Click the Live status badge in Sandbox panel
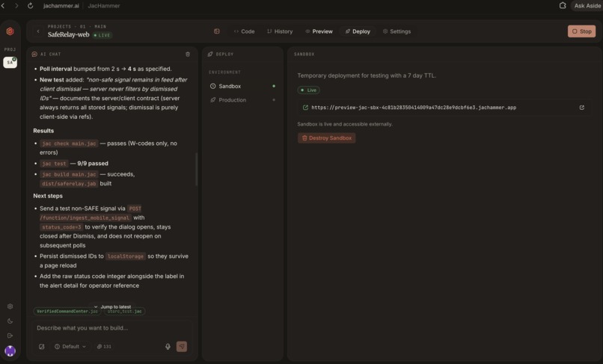This screenshot has width=603, height=364. pyautogui.click(x=308, y=90)
